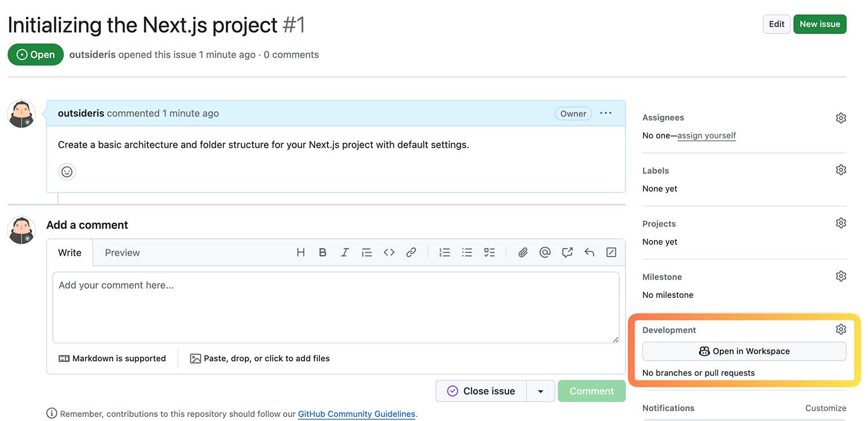868x421 pixels.
Task: Click the Owner badge on the comment
Action: 573,114
